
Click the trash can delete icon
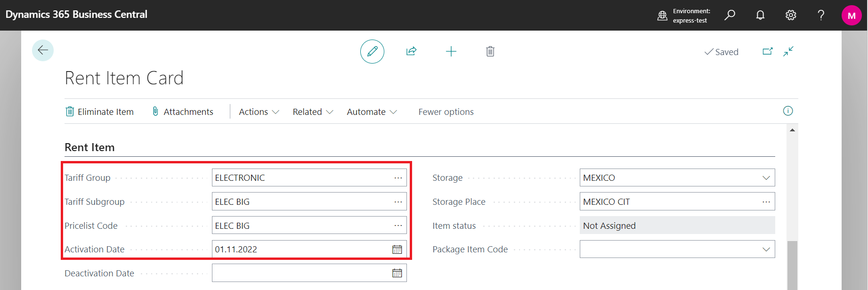pos(490,51)
